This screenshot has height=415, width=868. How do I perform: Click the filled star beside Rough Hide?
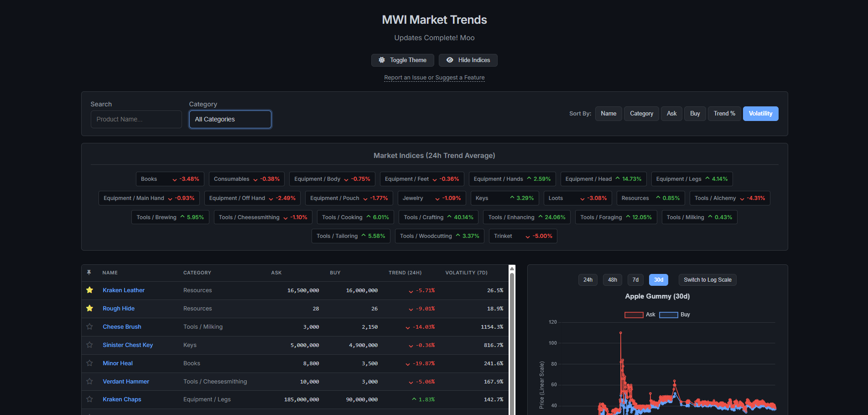89,309
